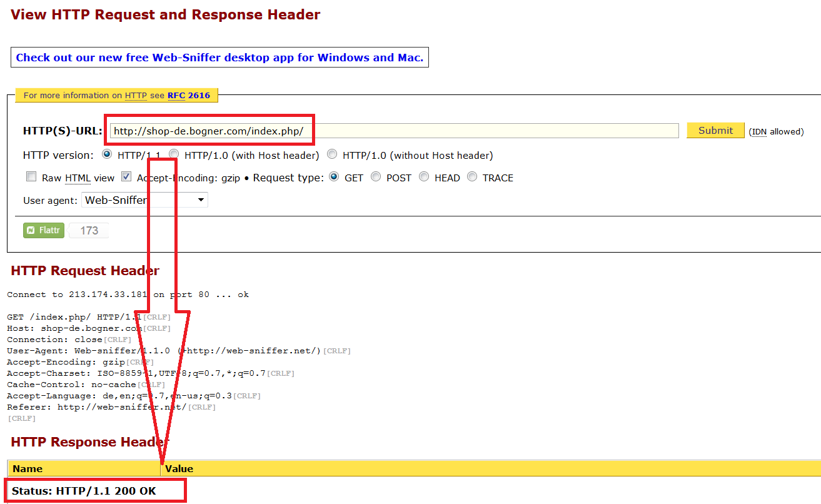Click the Submit button
This screenshot has width=821, height=504.
715,130
